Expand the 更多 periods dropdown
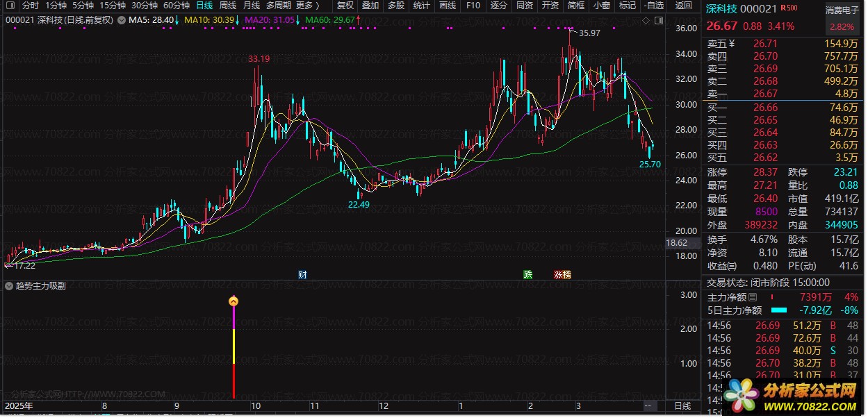The height and width of the screenshot is (418, 868). click(308, 6)
